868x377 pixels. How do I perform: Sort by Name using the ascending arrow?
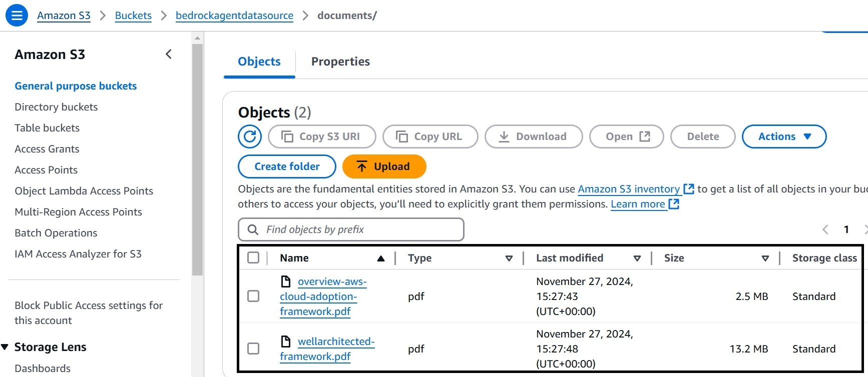click(x=381, y=258)
